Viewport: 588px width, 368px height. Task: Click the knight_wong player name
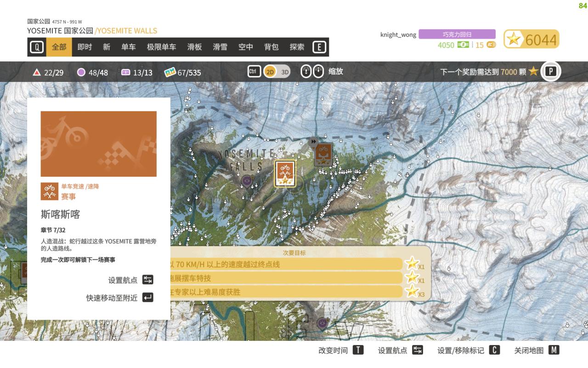[398, 34]
